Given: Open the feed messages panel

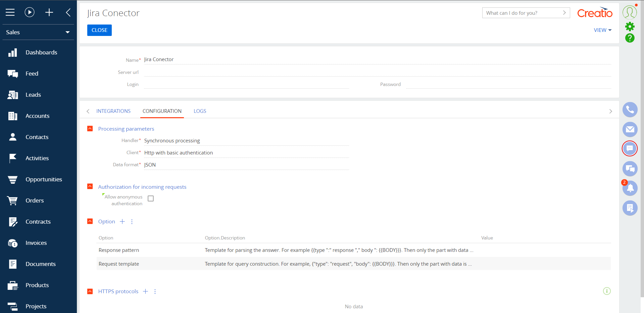Looking at the screenshot, I should click(630, 169).
